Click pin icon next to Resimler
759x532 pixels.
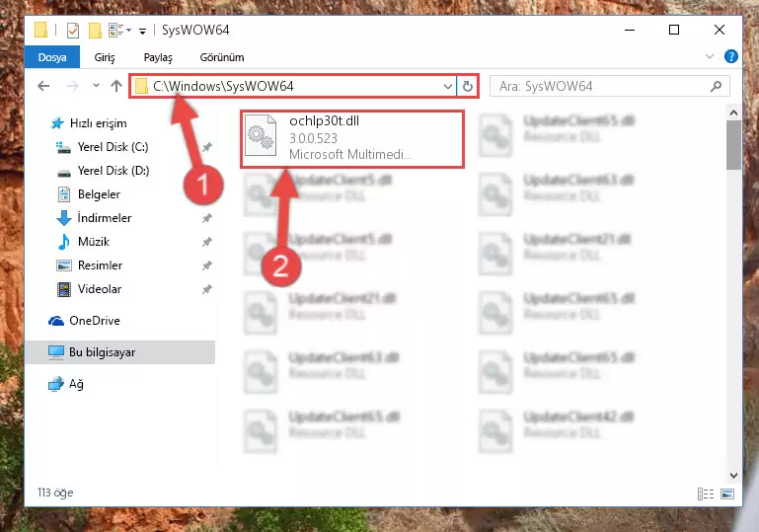(x=206, y=266)
